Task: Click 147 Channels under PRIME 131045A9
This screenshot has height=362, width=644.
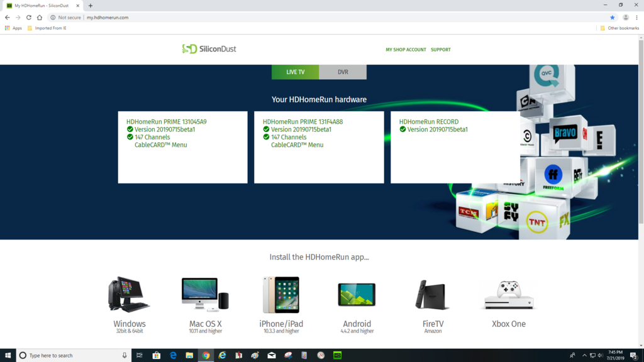Action: [152, 137]
